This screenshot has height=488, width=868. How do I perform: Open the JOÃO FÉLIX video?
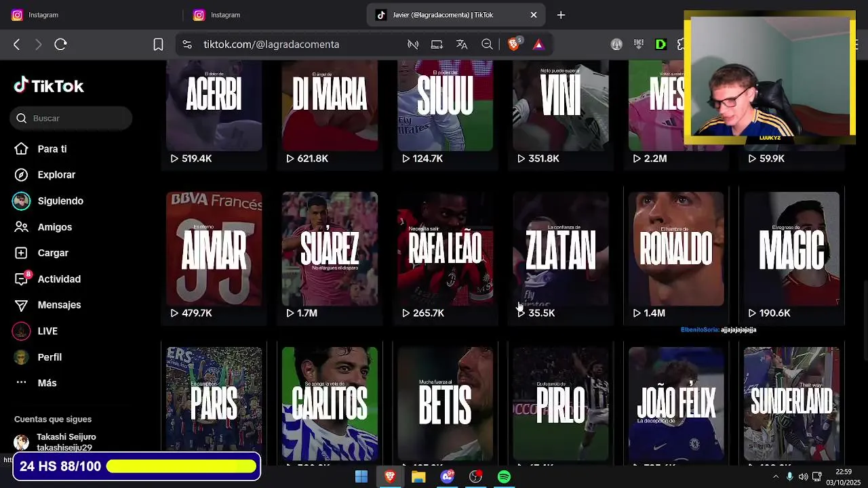point(676,404)
